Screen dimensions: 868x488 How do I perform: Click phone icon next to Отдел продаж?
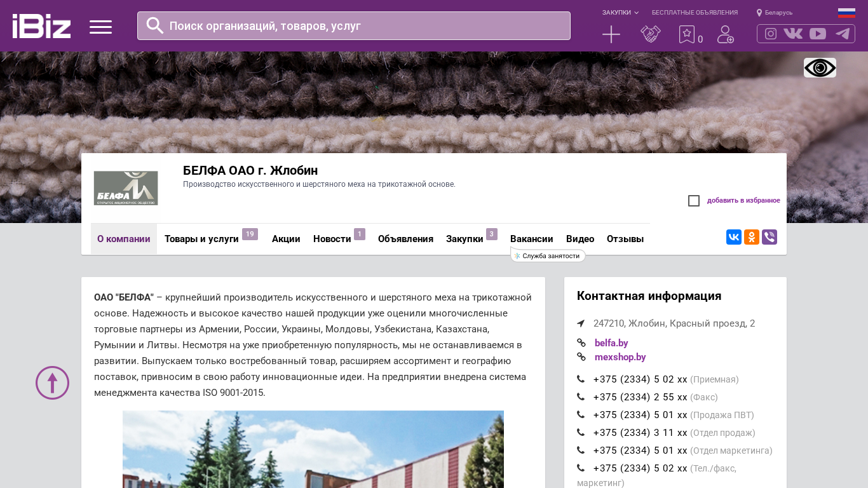tap(581, 433)
